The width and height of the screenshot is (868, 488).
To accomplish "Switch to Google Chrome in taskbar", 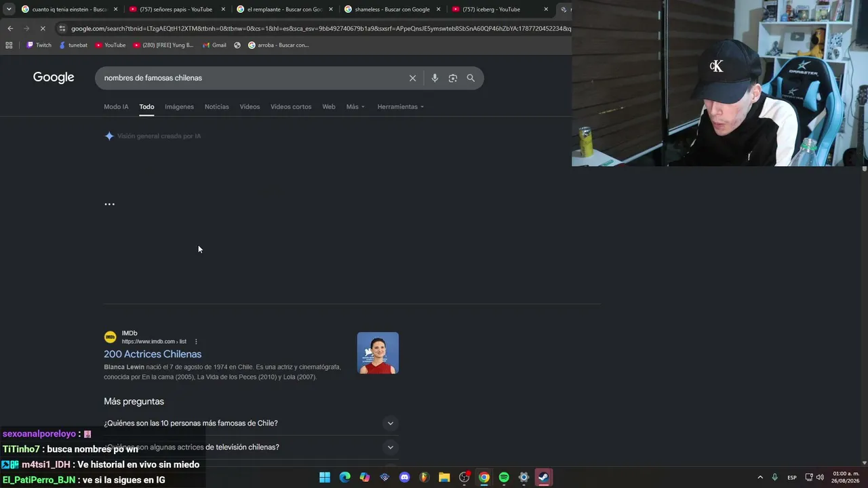I will click(x=484, y=477).
